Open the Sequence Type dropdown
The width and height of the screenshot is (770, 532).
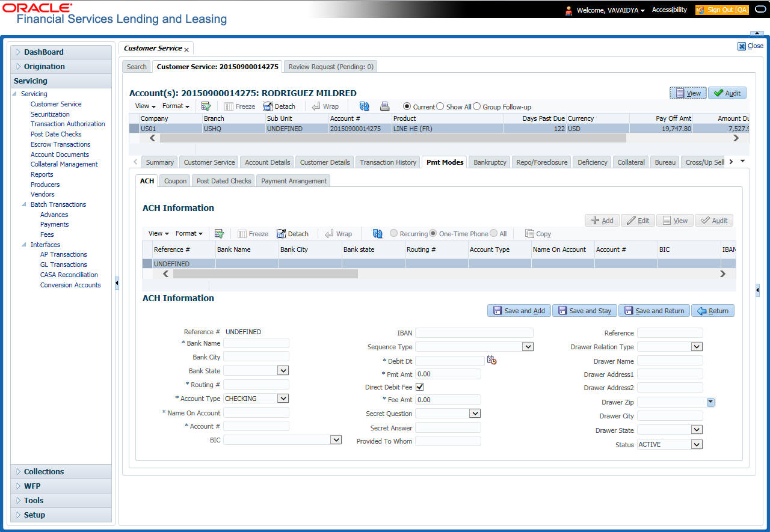click(528, 347)
